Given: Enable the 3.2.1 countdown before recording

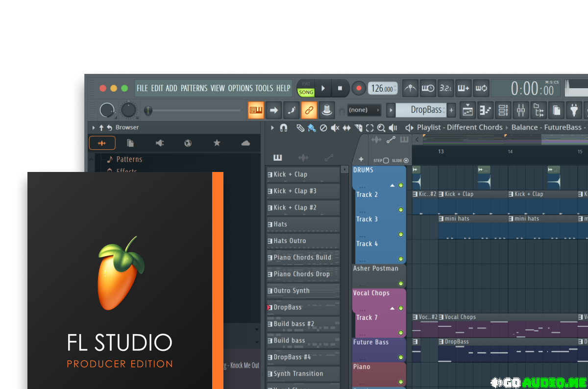Looking at the screenshot, I should (445, 89).
